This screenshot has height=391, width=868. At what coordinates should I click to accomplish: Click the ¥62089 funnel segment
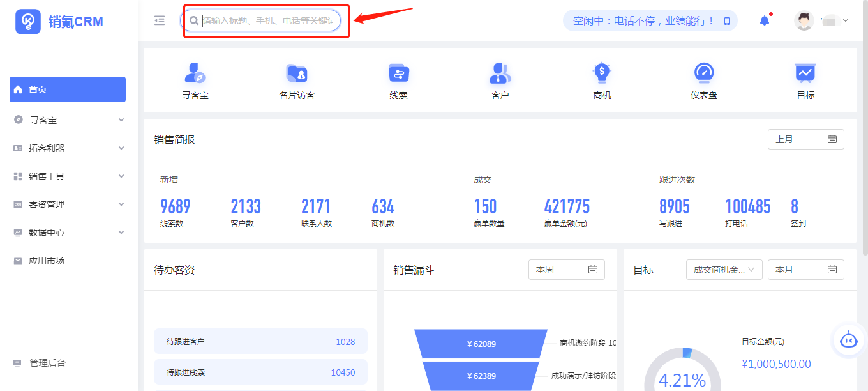(x=481, y=344)
